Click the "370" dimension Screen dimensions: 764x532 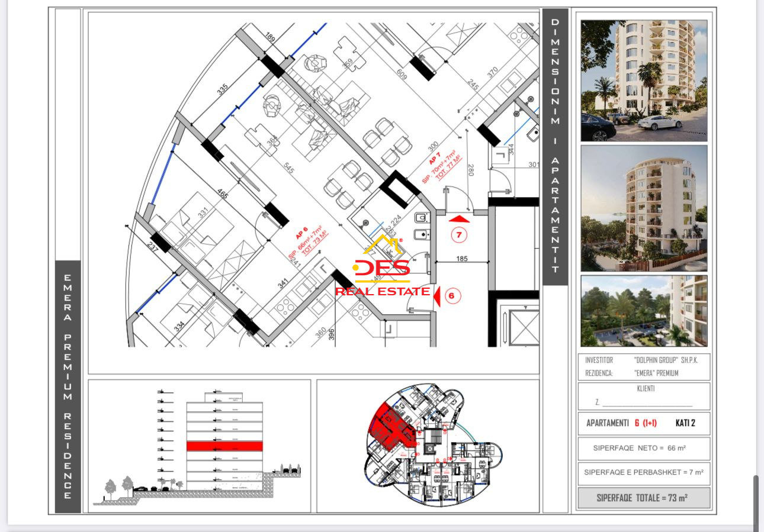point(493,72)
